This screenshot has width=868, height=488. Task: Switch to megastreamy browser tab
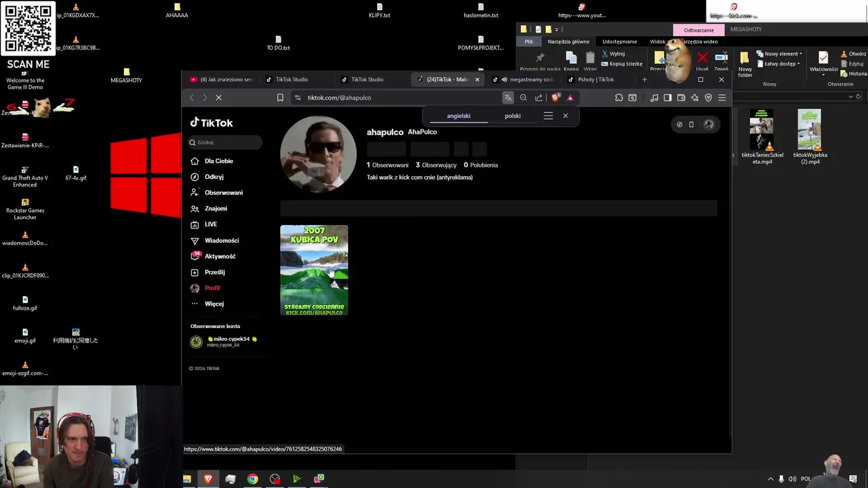coord(526,79)
